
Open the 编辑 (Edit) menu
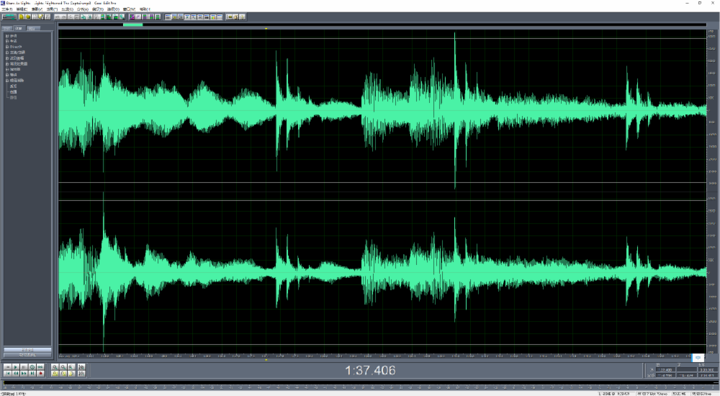(x=22, y=9)
